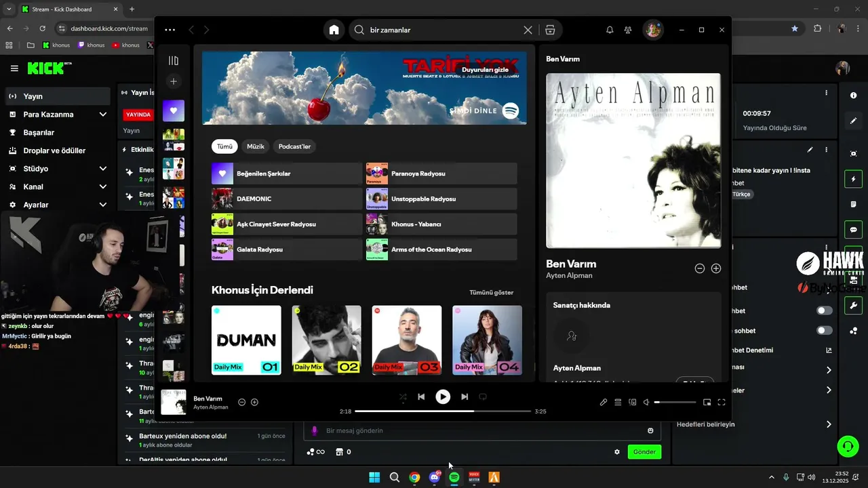Open Unstoppable Radyosu tile
This screenshot has height=488, width=868.
click(x=441, y=199)
